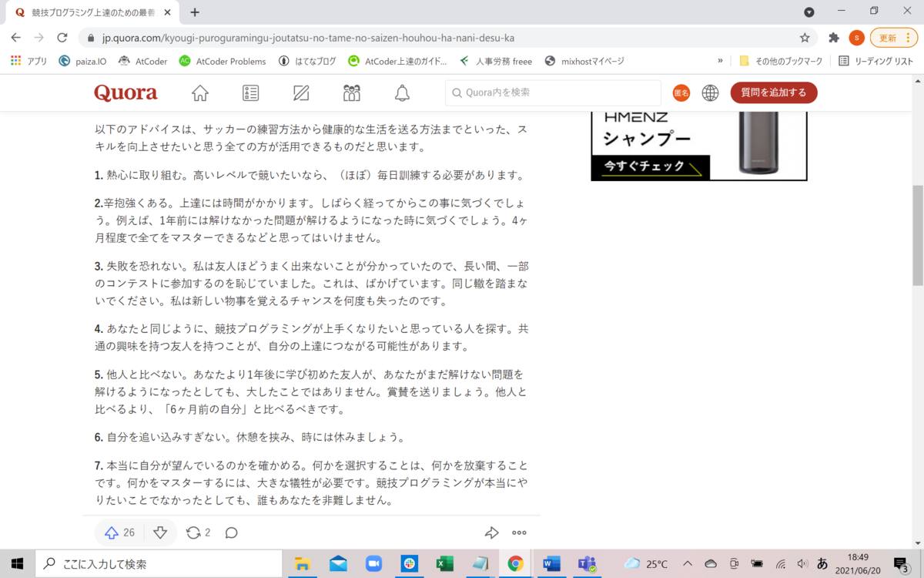This screenshot has height=578, width=924.
Task: Open the その他のブックマーク folder dropdown
Action: (x=783, y=61)
